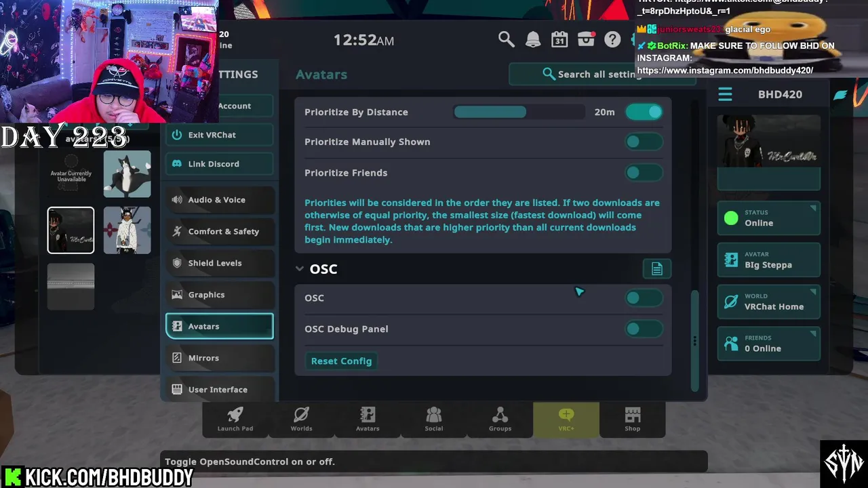The image size is (868, 488).
Task: Adjust the Prioritize By Distance slider
Action: 519,112
